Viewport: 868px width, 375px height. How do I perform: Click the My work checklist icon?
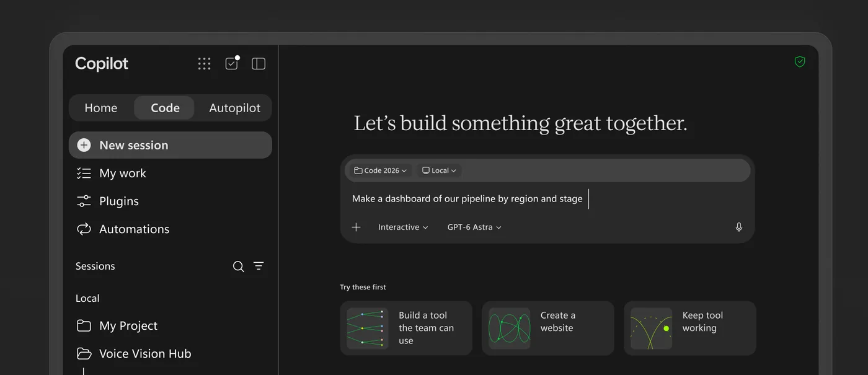(x=84, y=174)
